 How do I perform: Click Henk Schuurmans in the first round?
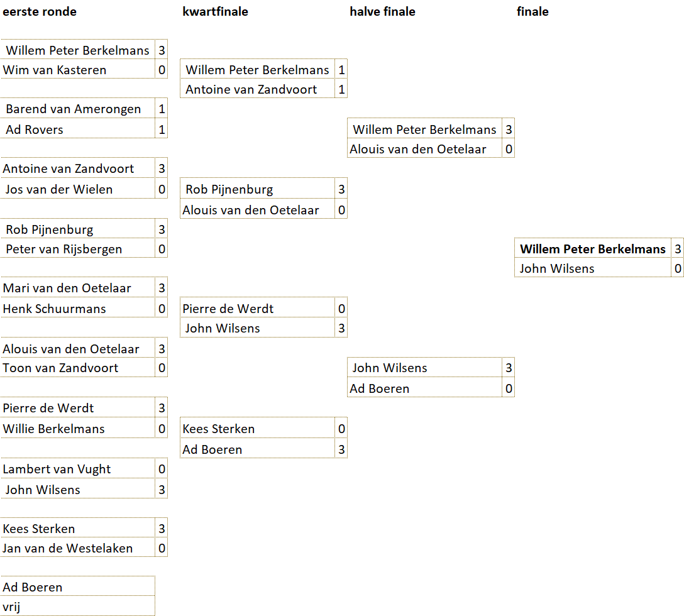(x=54, y=309)
